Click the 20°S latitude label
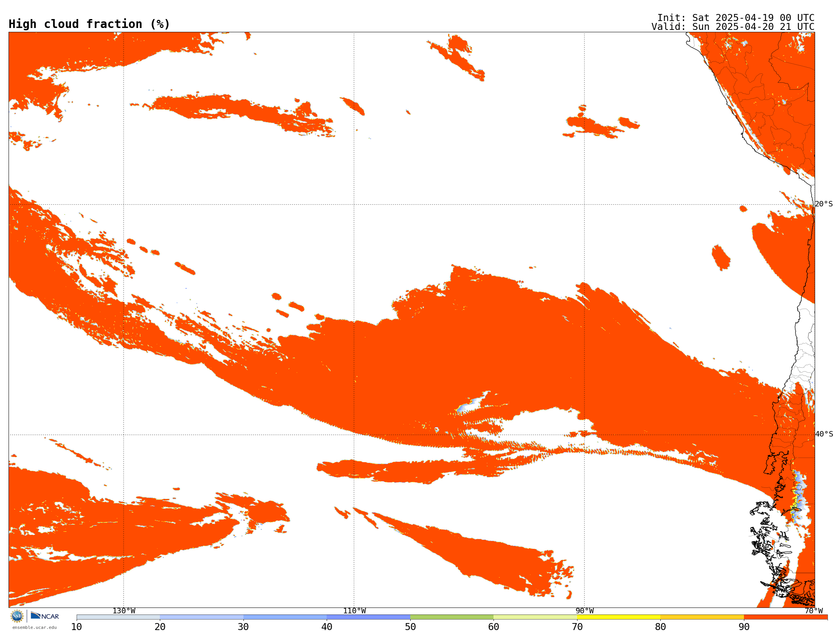The height and width of the screenshot is (632, 840). [824, 204]
